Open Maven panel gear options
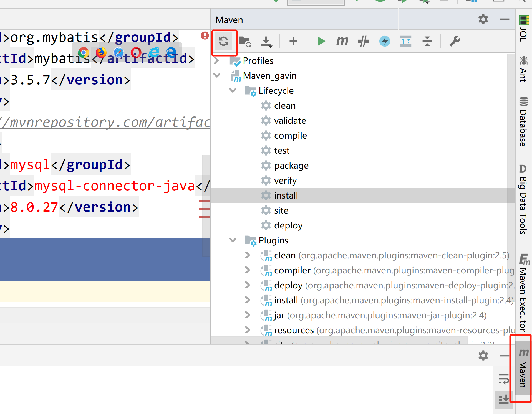The image size is (532, 414). (483, 19)
